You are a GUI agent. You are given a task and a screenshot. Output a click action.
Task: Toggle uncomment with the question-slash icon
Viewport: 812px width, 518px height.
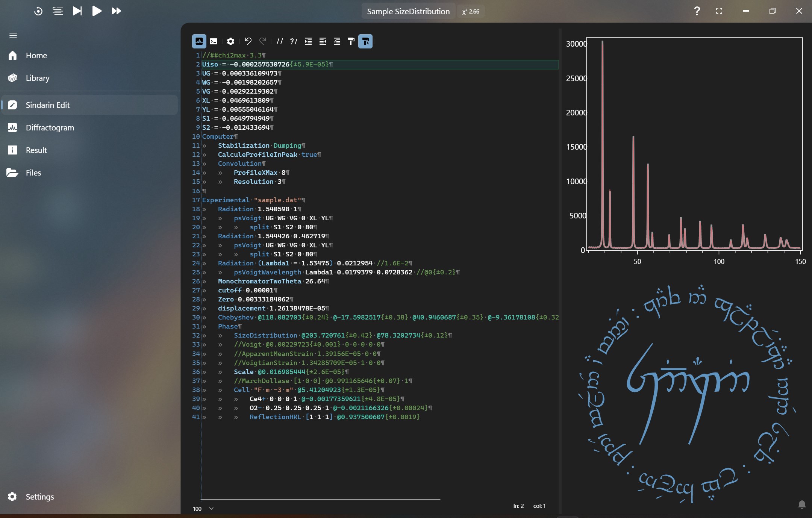tap(294, 41)
